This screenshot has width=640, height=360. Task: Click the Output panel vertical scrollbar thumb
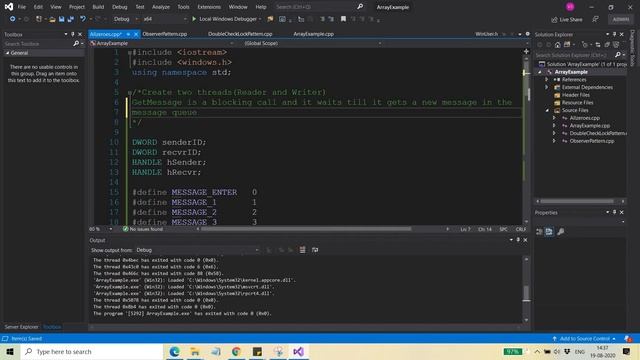pos(527,293)
